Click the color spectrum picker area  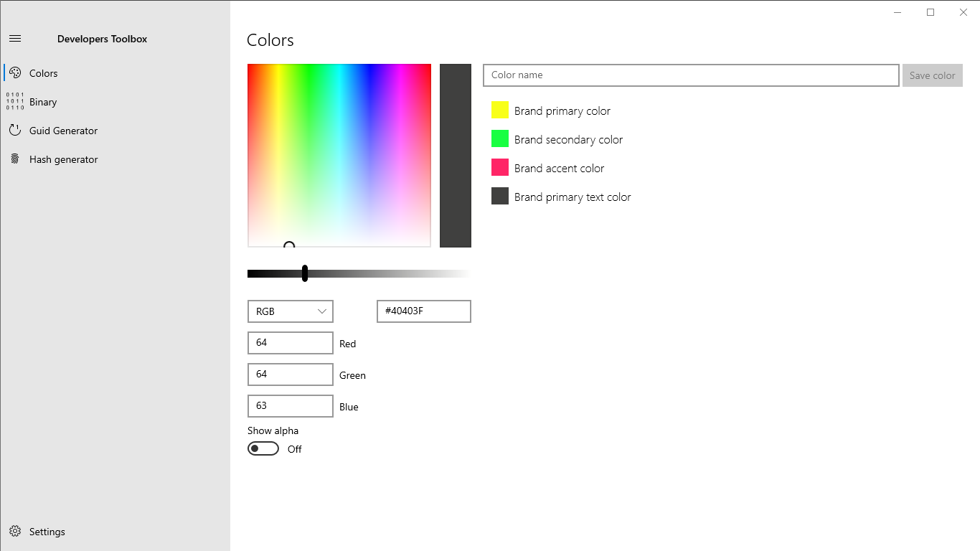[339, 156]
